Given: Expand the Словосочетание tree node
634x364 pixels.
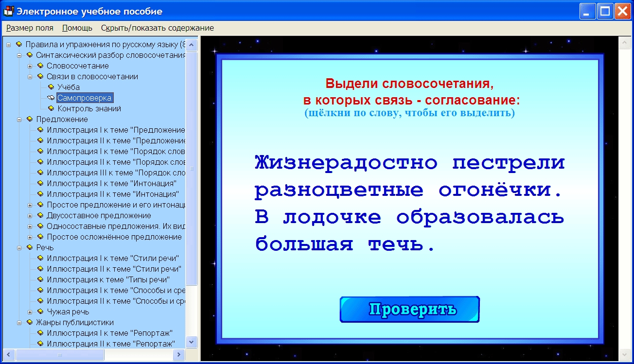Looking at the screenshot, I should (30, 66).
